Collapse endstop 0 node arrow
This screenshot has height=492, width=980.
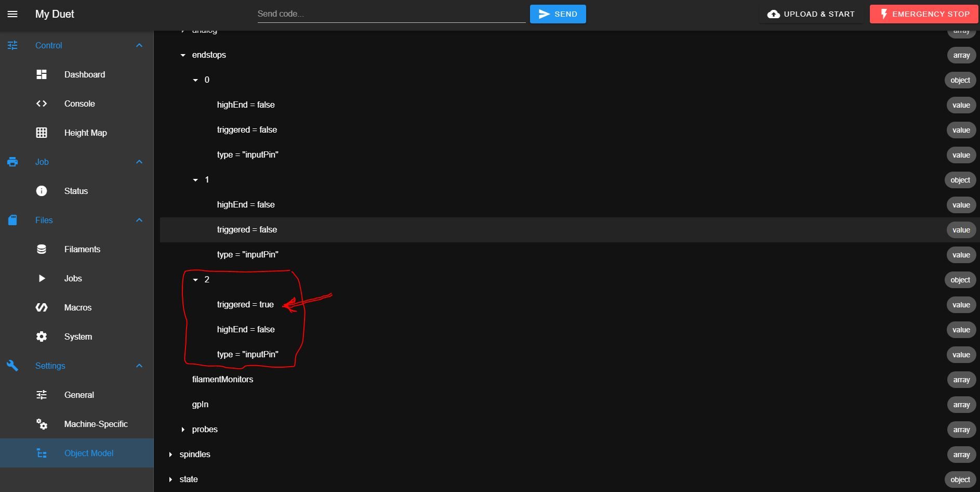pos(195,80)
